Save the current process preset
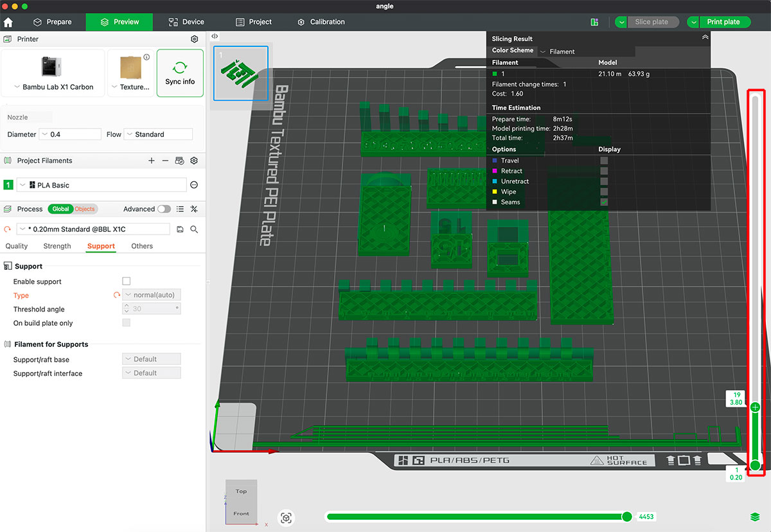771x532 pixels. click(180, 229)
